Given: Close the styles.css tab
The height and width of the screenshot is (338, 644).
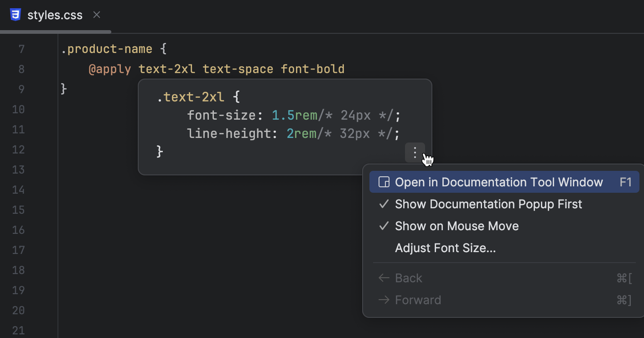Looking at the screenshot, I should pos(97,15).
